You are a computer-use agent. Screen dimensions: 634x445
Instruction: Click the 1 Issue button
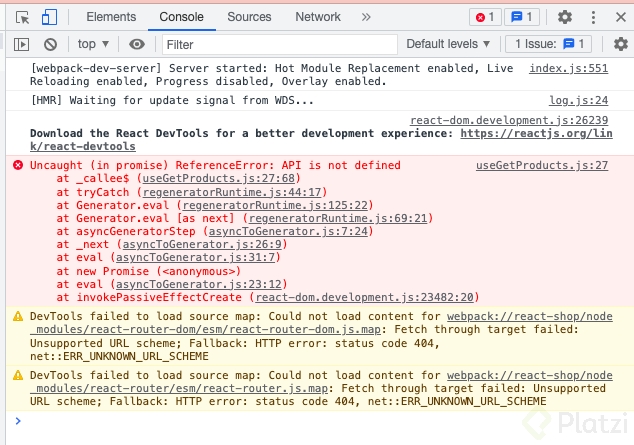click(x=549, y=44)
